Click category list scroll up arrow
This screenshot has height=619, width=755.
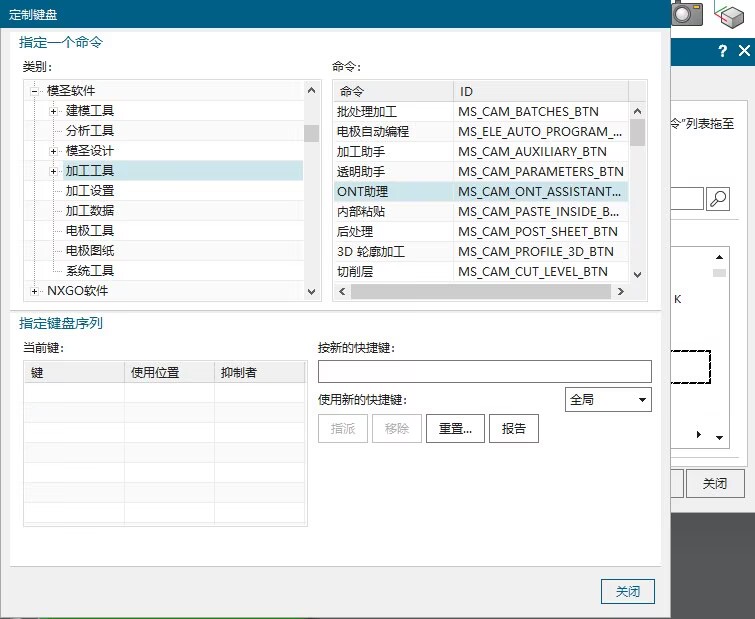click(x=312, y=90)
